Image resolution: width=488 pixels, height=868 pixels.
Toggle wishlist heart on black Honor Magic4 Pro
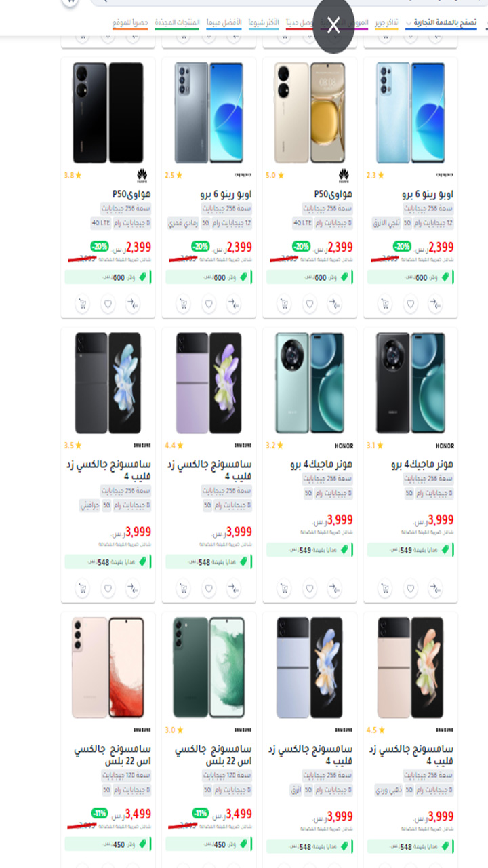(x=410, y=589)
